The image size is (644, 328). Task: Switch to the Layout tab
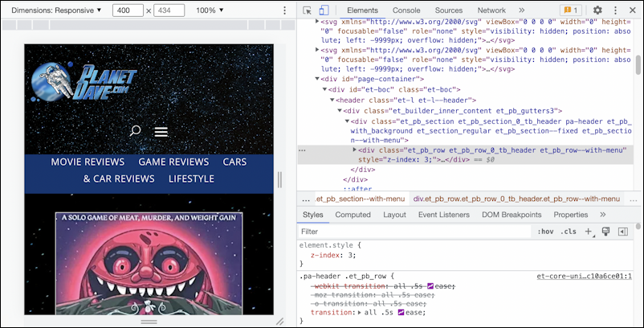coord(394,215)
